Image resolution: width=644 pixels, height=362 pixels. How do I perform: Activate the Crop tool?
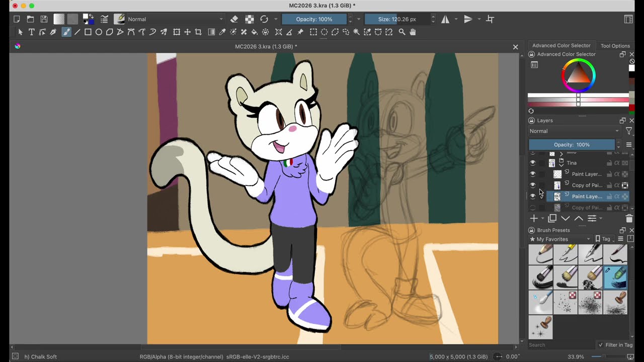point(198,32)
